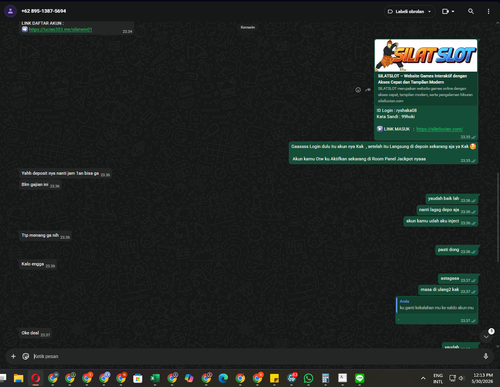
Task: Jump to latest messages with down chevron
Action: coord(486,336)
